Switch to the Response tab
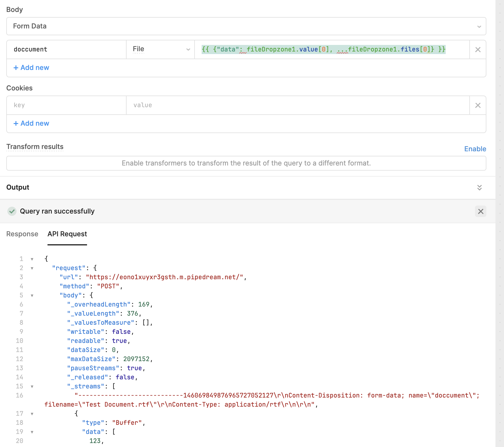The image size is (504, 447). coord(22,234)
